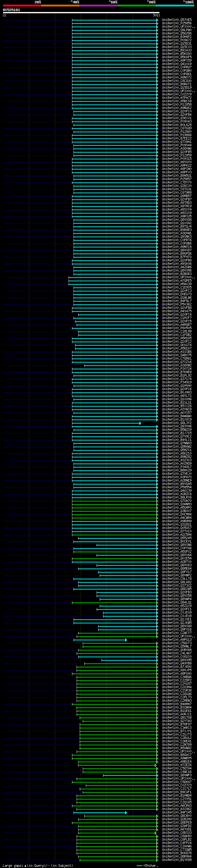Select label UniRef100_B5KUG0

pyautogui.click(x=176, y=54)
